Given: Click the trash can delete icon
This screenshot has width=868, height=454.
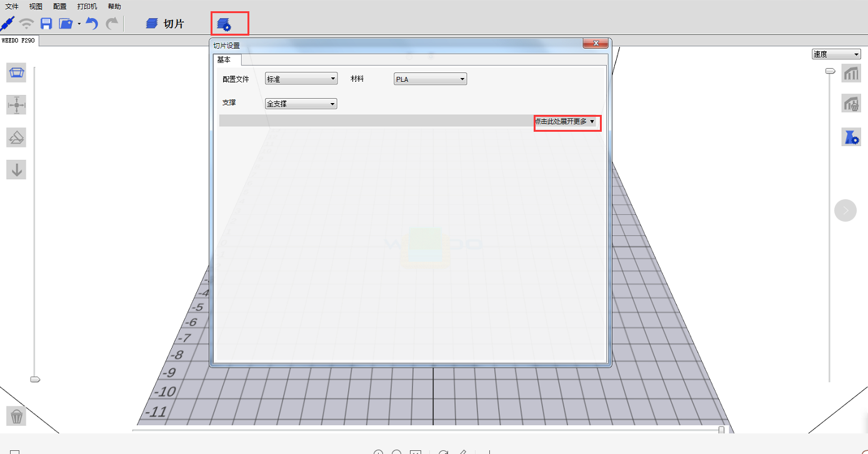Looking at the screenshot, I should [x=17, y=416].
